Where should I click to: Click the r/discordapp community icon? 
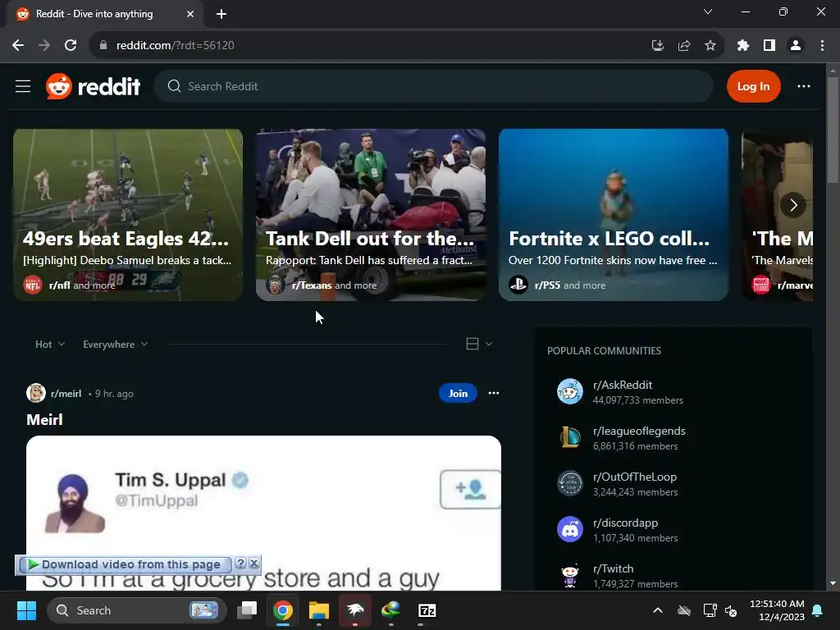coord(570,530)
